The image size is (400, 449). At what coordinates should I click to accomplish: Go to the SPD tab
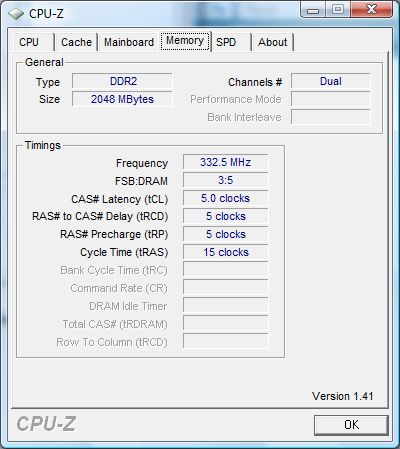pos(231,42)
